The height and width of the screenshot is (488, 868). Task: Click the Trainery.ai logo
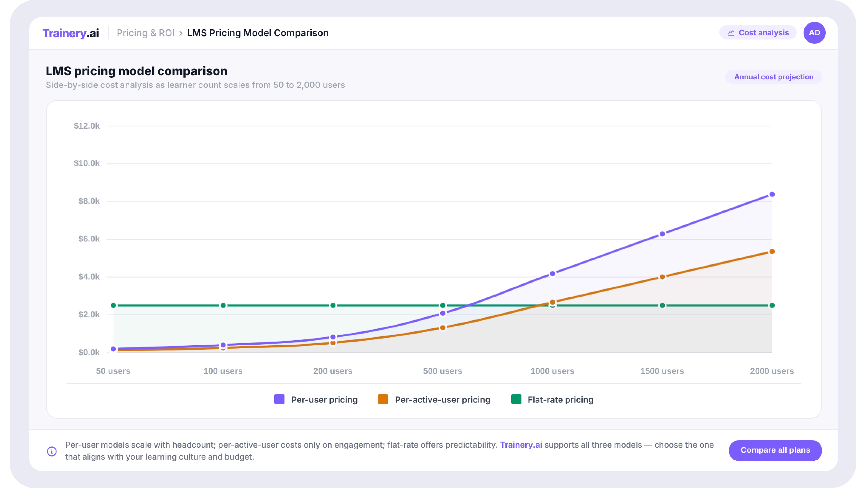pos(71,33)
